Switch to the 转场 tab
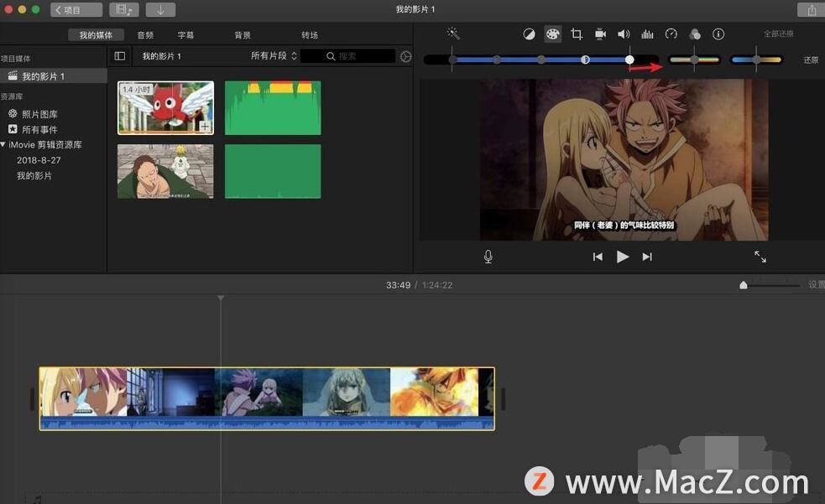Image resolution: width=825 pixels, height=504 pixels. 310,35
